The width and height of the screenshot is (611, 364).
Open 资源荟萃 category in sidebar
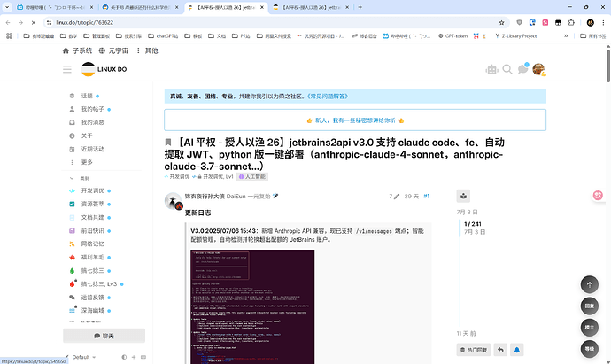[92, 204]
